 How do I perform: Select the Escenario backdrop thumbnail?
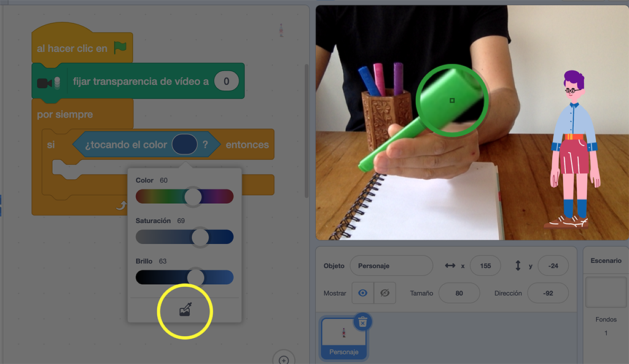(606, 292)
